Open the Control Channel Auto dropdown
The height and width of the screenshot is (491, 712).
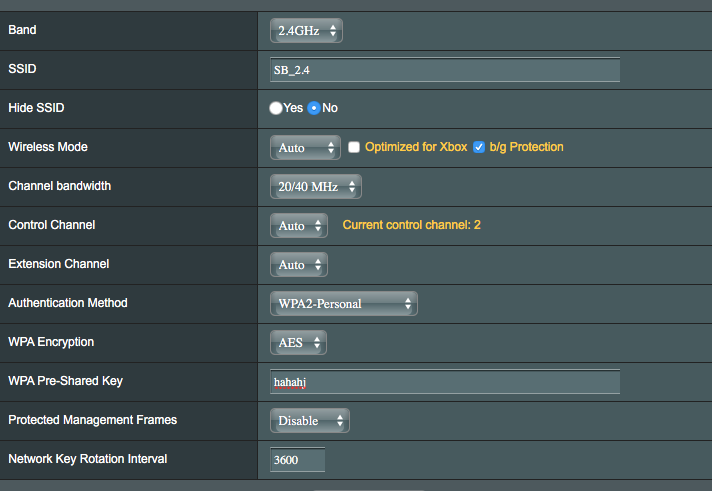(x=298, y=226)
